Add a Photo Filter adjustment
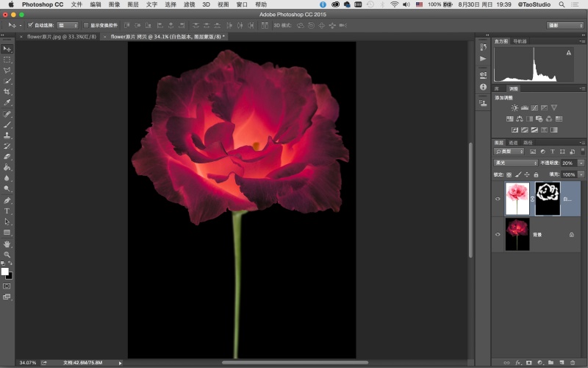The width and height of the screenshot is (588, 368). (x=539, y=118)
